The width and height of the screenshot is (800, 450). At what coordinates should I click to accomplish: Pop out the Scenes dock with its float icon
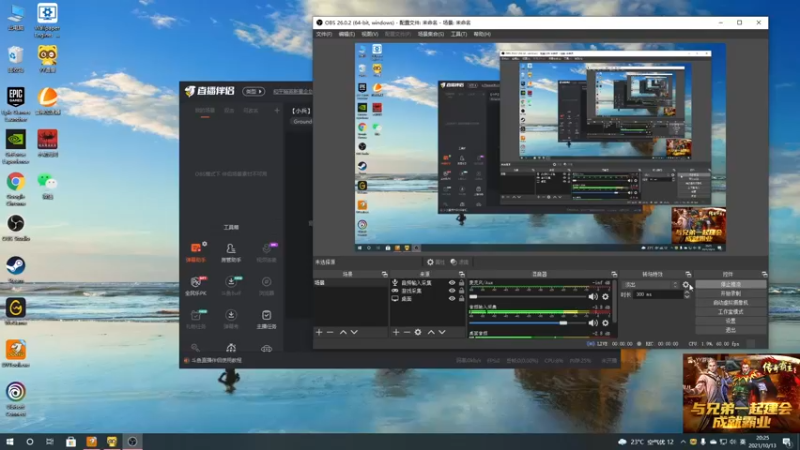pyautogui.click(x=384, y=274)
